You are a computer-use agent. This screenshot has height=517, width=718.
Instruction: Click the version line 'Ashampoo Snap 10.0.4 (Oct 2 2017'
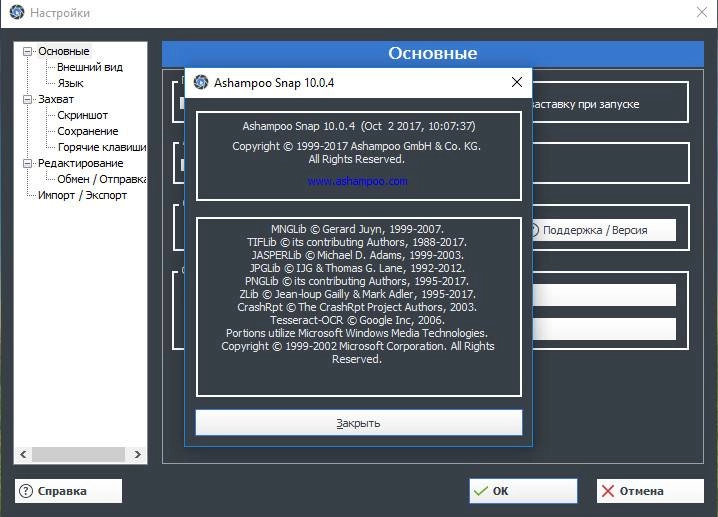(359, 126)
